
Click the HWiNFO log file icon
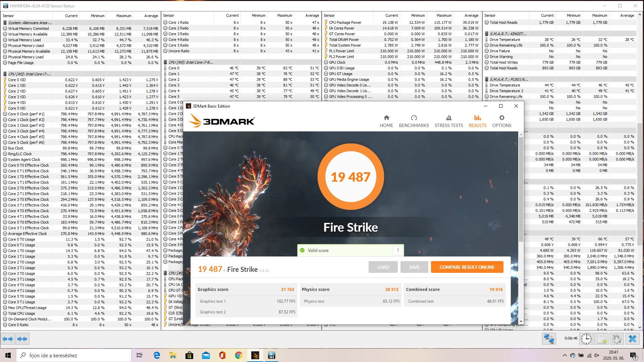click(x=602, y=339)
